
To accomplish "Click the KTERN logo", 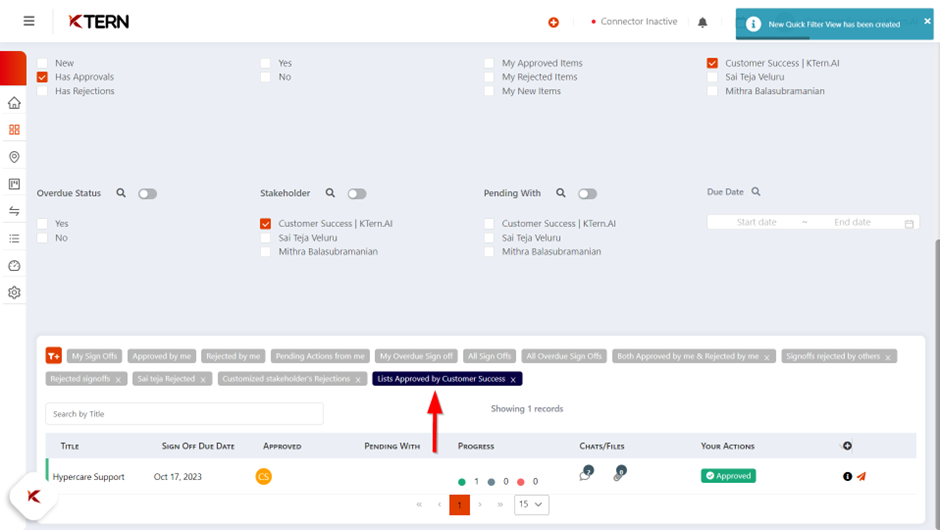I will coord(99,22).
